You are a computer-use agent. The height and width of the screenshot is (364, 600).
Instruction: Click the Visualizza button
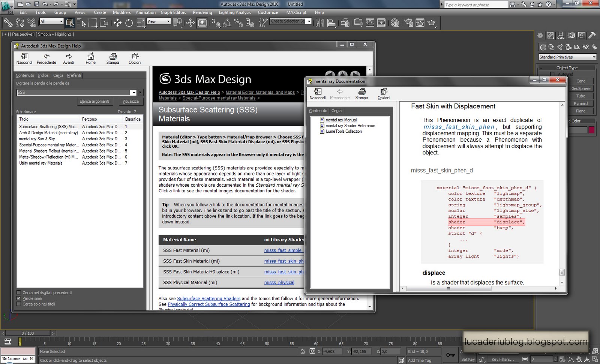click(130, 102)
